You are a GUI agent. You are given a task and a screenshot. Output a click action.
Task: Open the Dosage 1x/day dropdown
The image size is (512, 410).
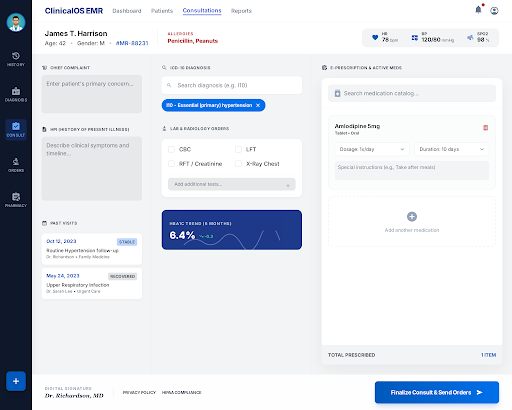372,149
